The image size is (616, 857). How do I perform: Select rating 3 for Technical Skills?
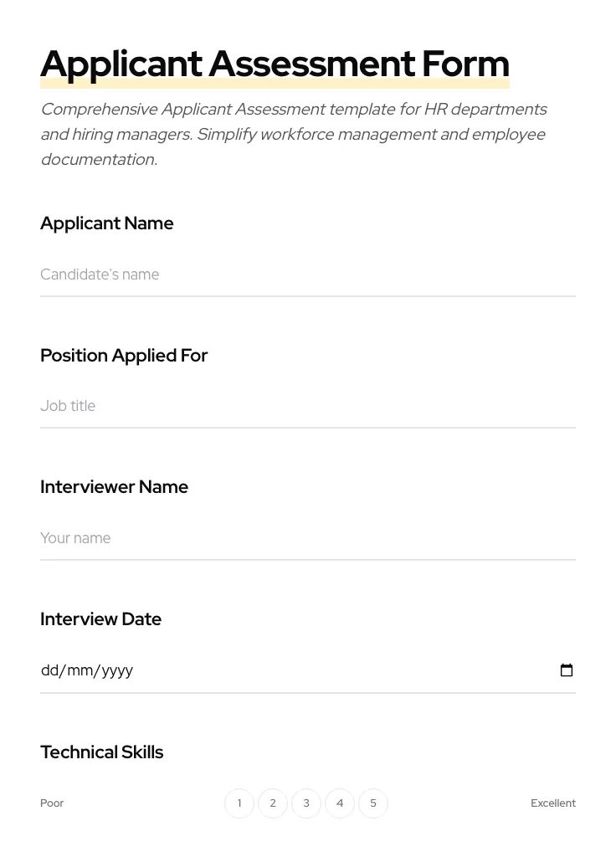pos(306,803)
